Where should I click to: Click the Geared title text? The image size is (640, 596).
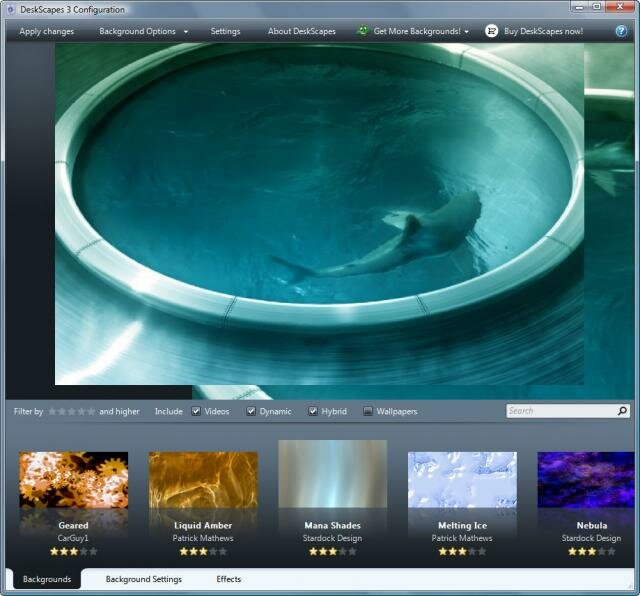click(73, 525)
